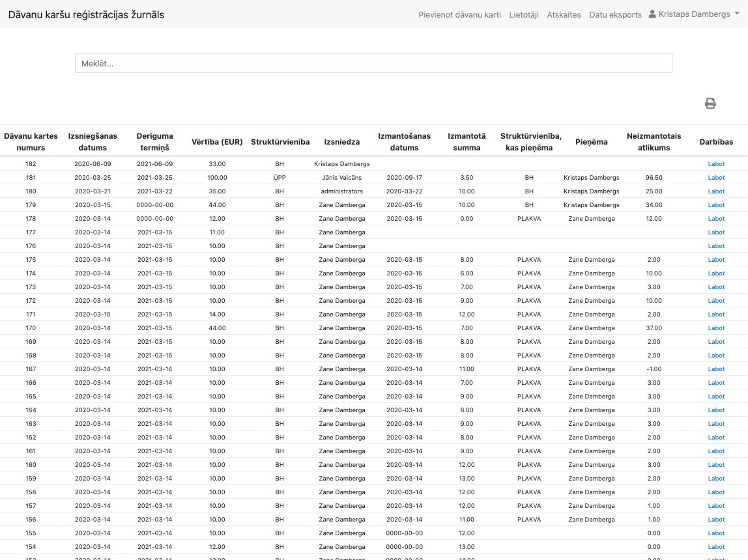
Task: Click the administrators cell in row 180
Action: 342,191
